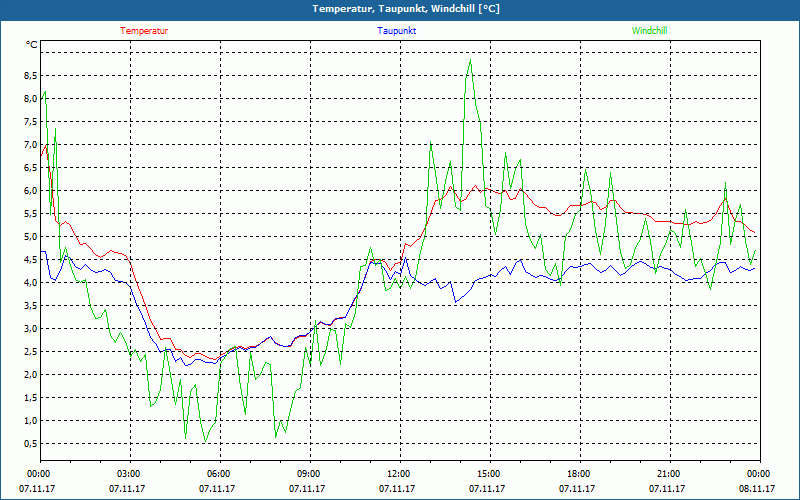Click the 21:00 time axis label

pyautogui.click(x=670, y=474)
